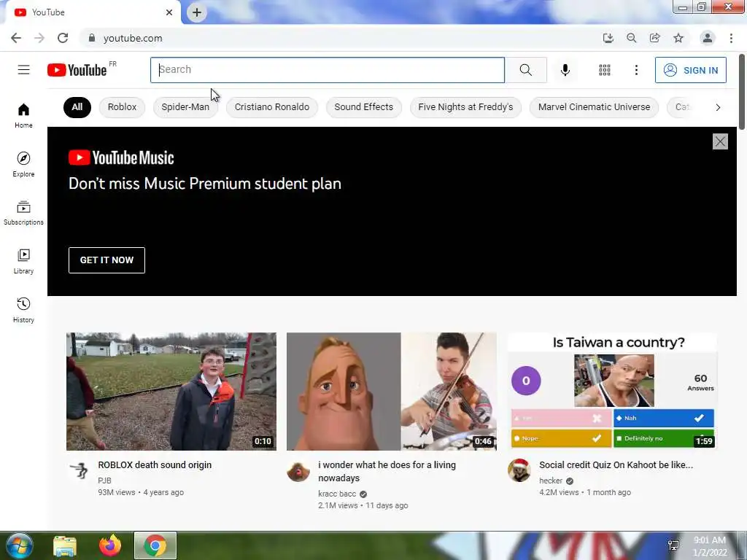Open a new browser tab
The width and height of the screenshot is (747, 560).
click(x=197, y=12)
